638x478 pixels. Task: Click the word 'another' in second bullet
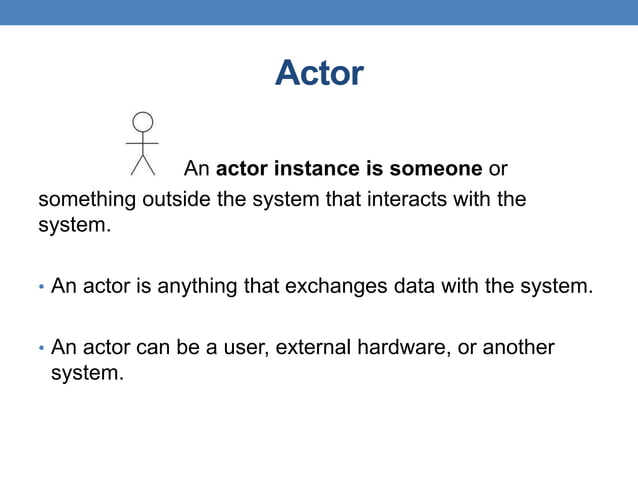tap(518, 347)
